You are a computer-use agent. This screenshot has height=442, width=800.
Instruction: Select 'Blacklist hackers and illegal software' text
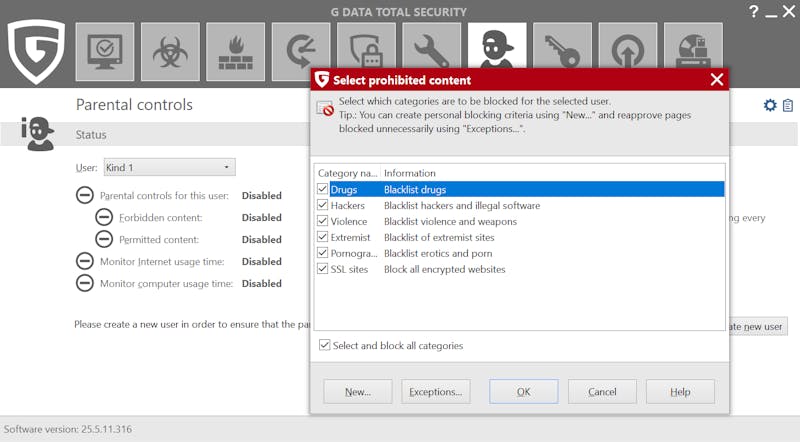click(x=462, y=205)
